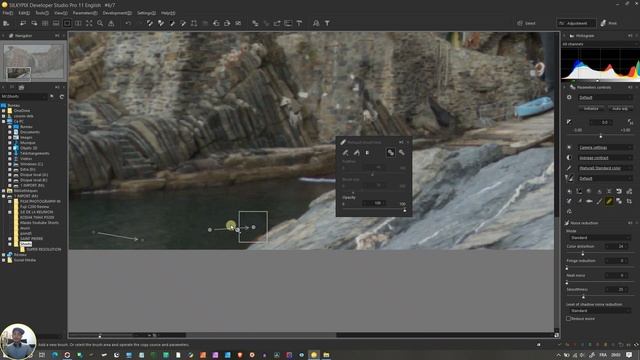640x360 pixels.
Task: Open the Average contrast dropdown
Action: pyautogui.click(x=605, y=158)
